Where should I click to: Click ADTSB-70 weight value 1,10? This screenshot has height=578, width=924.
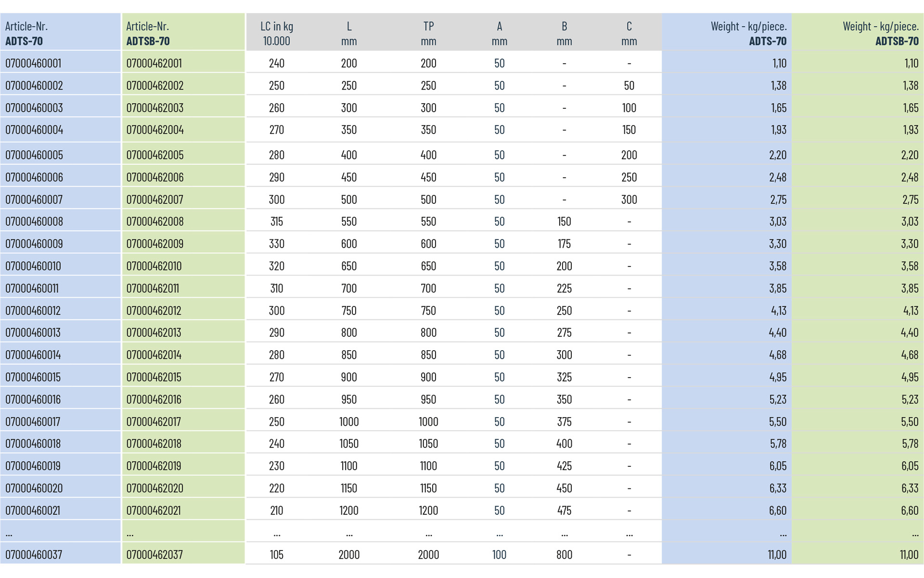pos(911,63)
